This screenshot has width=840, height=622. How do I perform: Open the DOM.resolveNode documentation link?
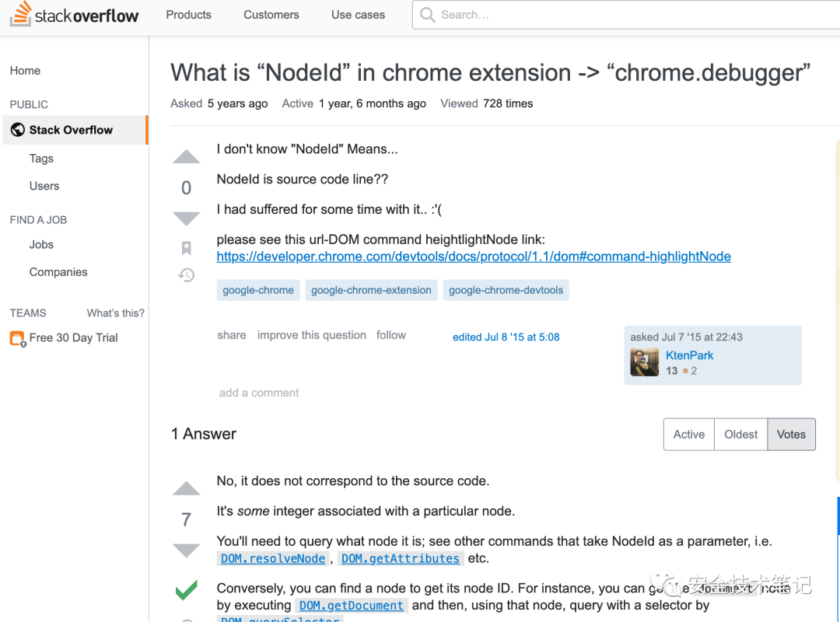point(272,558)
